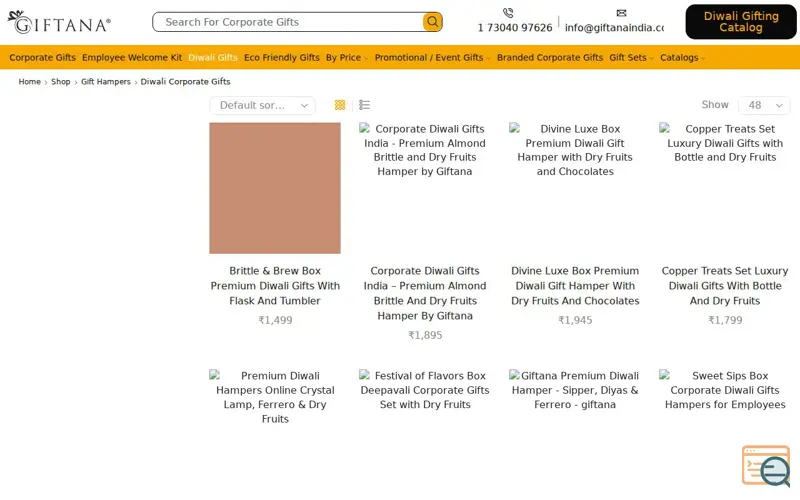Click the Diwali Corporate Gifts breadcrumb text

coord(185,82)
